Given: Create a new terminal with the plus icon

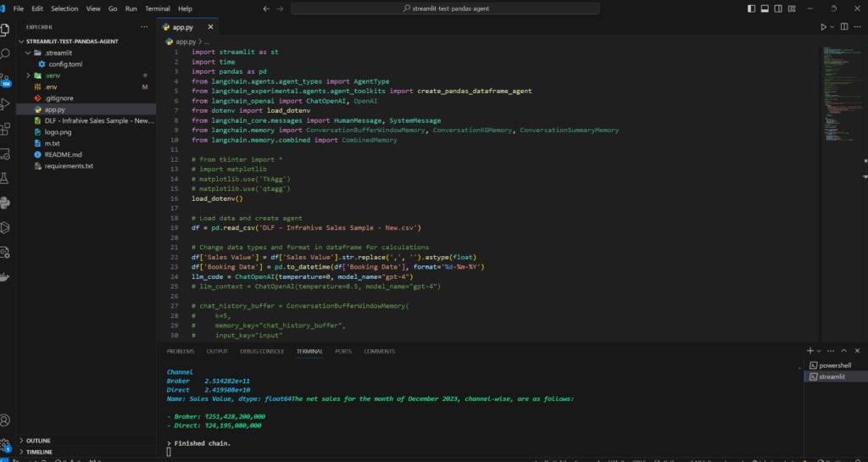Looking at the screenshot, I should [x=810, y=350].
